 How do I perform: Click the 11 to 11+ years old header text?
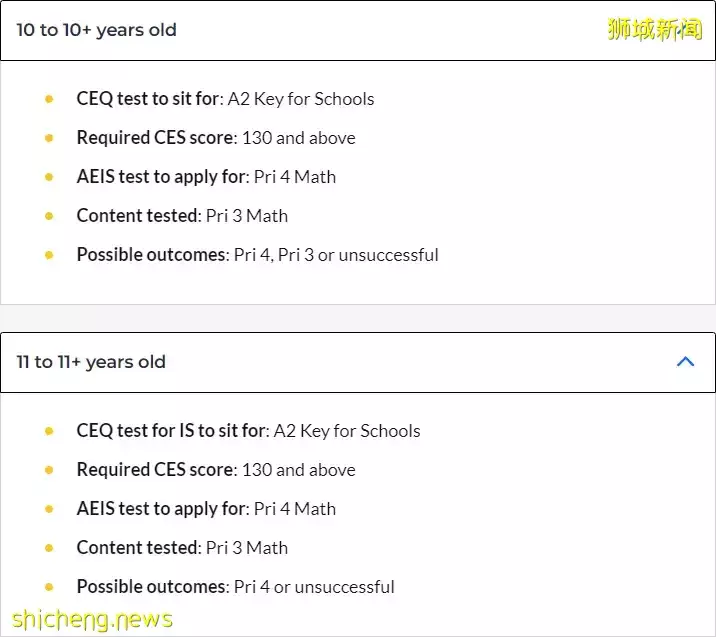click(91, 362)
